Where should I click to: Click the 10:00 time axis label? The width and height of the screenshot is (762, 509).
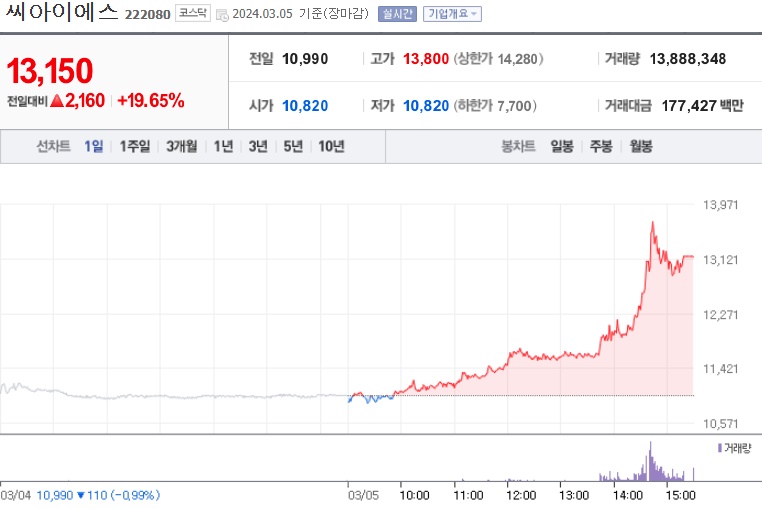point(414,495)
